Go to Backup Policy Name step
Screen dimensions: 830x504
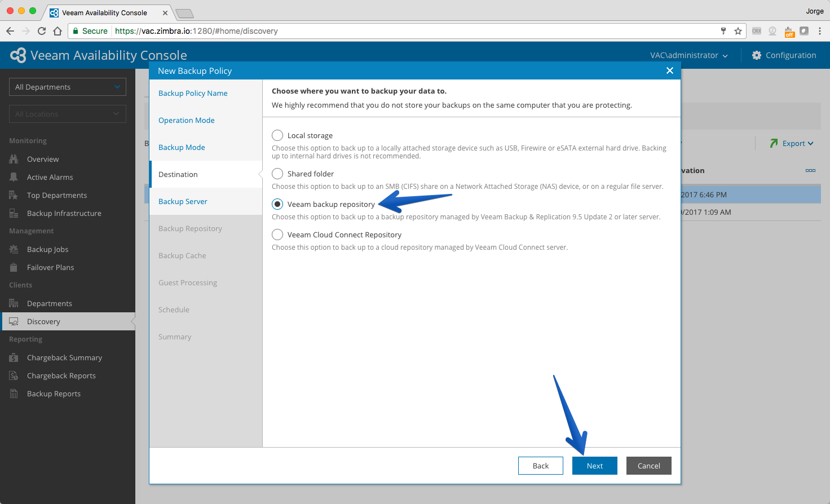(x=193, y=93)
